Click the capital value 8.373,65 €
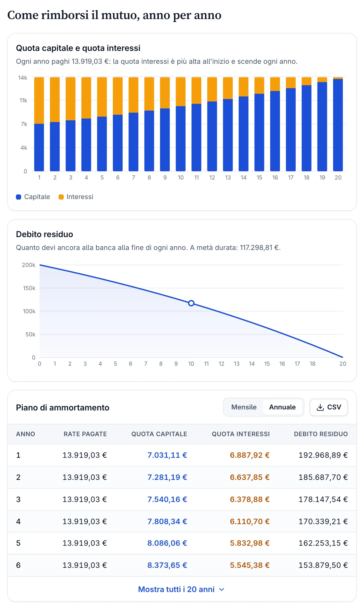Screen dimensions: 364x609 (167, 565)
